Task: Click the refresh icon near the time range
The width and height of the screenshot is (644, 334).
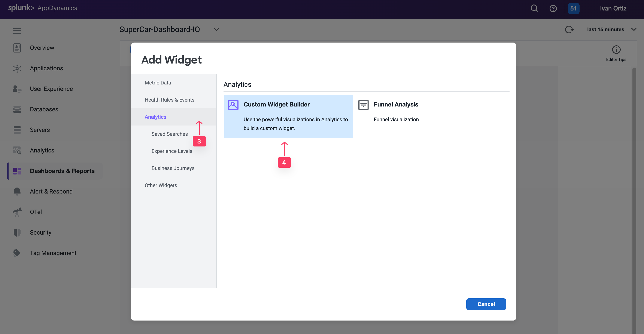Action: click(569, 30)
